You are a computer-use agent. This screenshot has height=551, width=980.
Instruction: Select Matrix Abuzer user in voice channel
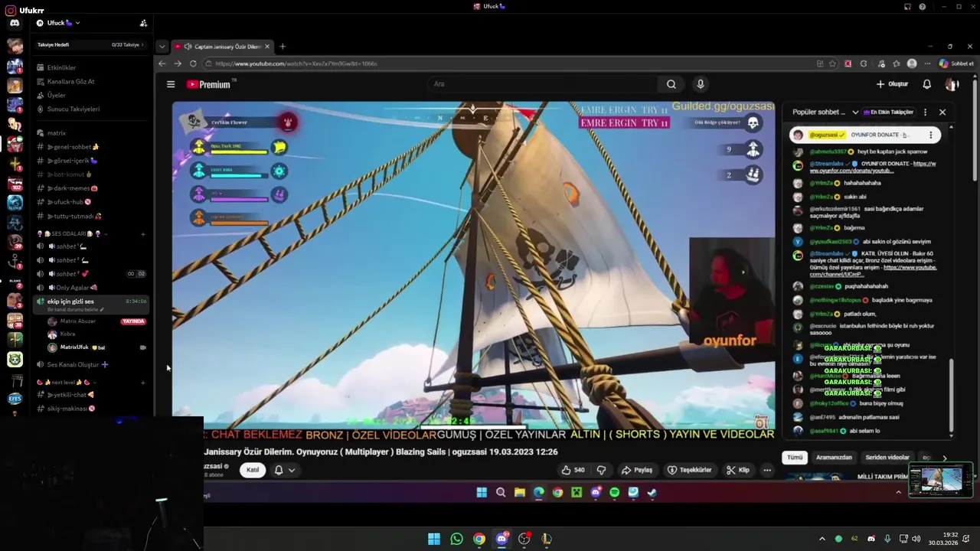pyautogui.click(x=77, y=321)
